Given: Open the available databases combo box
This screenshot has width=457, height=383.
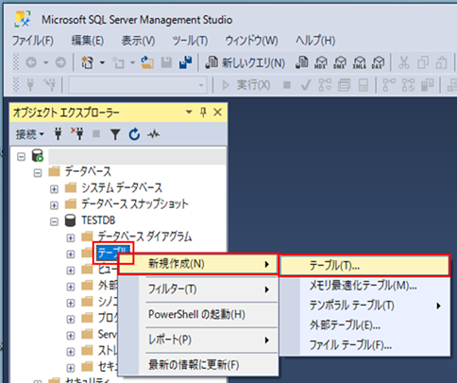Looking at the screenshot, I should pyautogui.click(x=138, y=85).
